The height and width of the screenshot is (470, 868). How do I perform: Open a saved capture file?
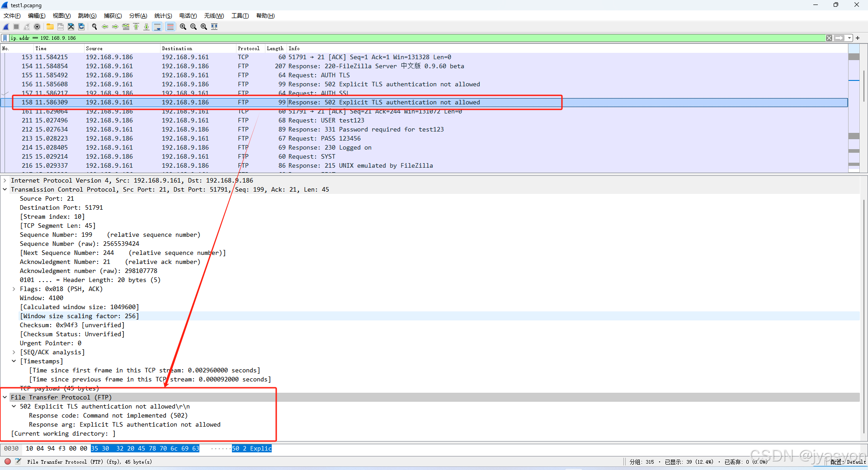point(50,27)
